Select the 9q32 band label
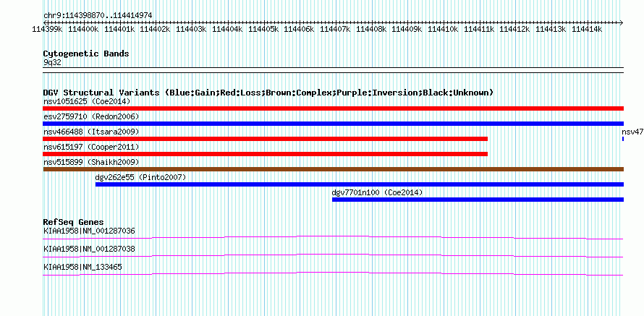The height and width of the screenshot is (316, 644). [53, 63]
